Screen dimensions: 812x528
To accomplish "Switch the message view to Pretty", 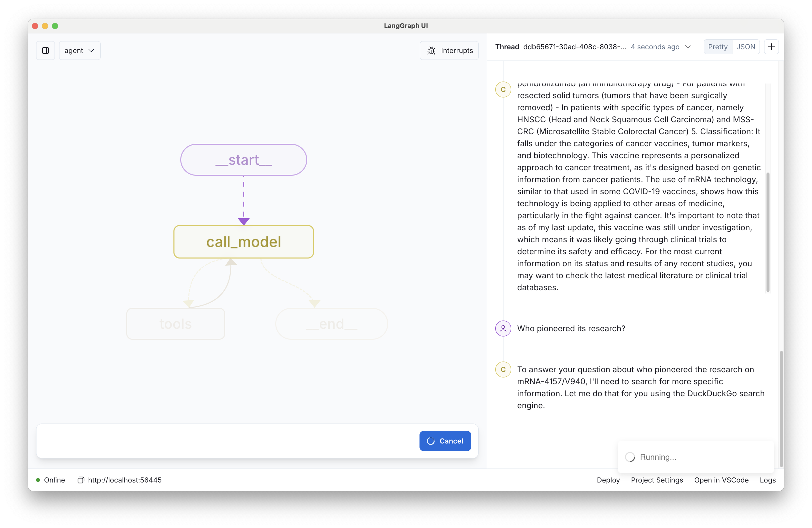I will pos(717,47).
